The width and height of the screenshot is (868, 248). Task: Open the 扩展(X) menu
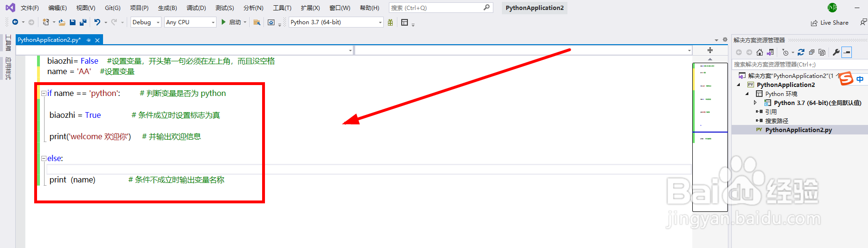(310, 8)
